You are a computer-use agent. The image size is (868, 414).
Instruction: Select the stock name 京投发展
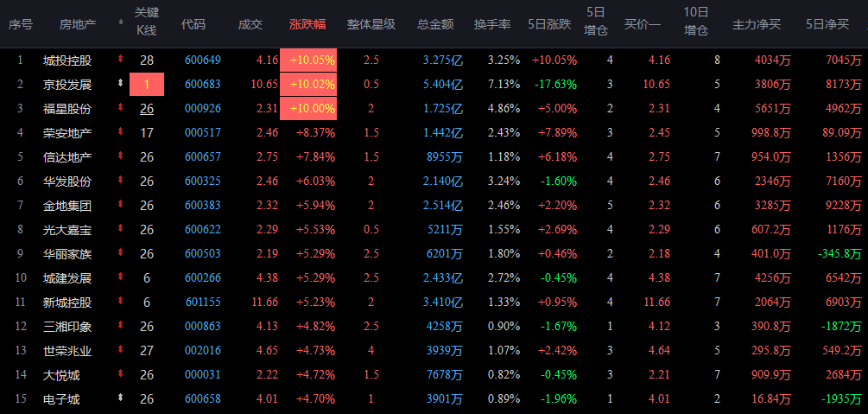[x=67, y=84]
